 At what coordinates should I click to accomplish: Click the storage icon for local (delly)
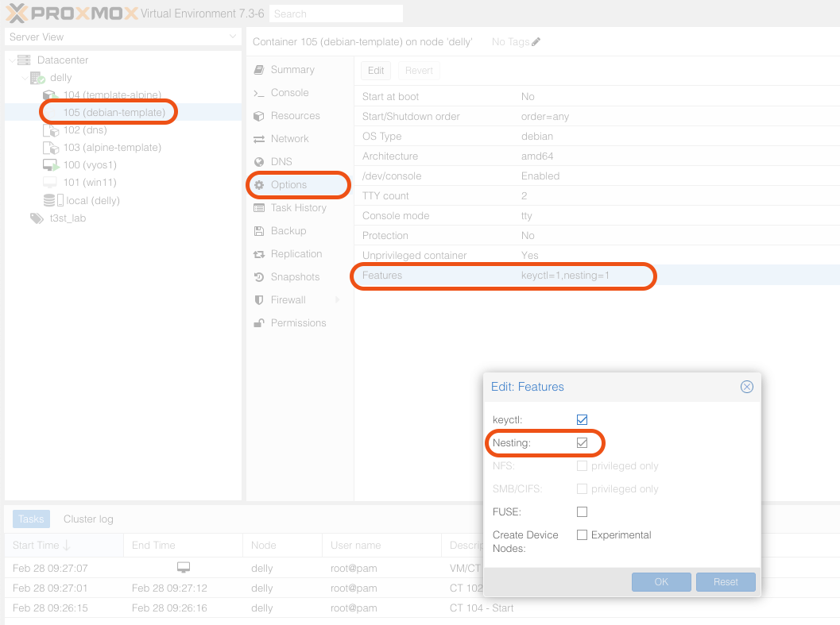[53, 200]
